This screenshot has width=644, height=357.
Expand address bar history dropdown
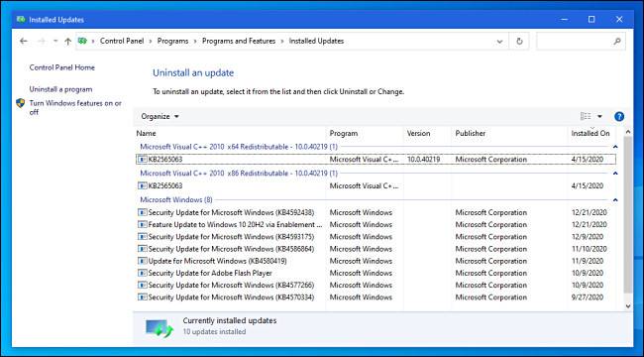tap(499, 41)
